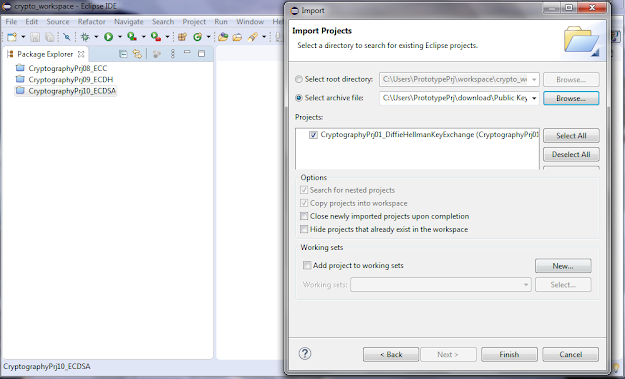Open the Run menu
This screenshot has width=625, height=379.
click(x=221, y=22)
